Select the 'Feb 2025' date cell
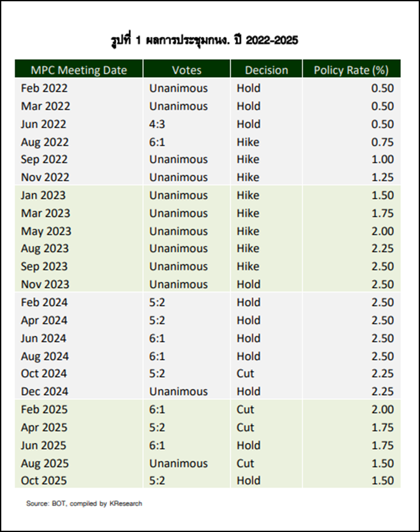This screenshot has width=420, height=532. 44,410
